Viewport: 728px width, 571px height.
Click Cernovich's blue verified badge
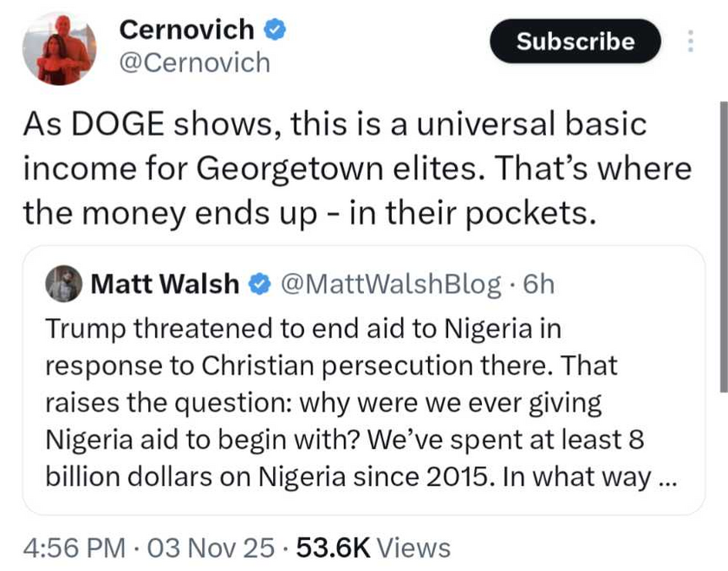point(275,29)
